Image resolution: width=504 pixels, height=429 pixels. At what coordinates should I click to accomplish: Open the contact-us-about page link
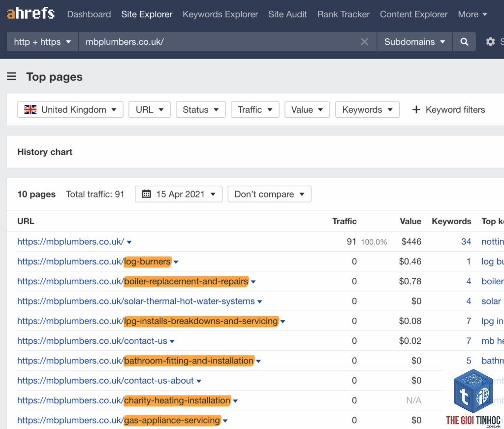(105, 381)
